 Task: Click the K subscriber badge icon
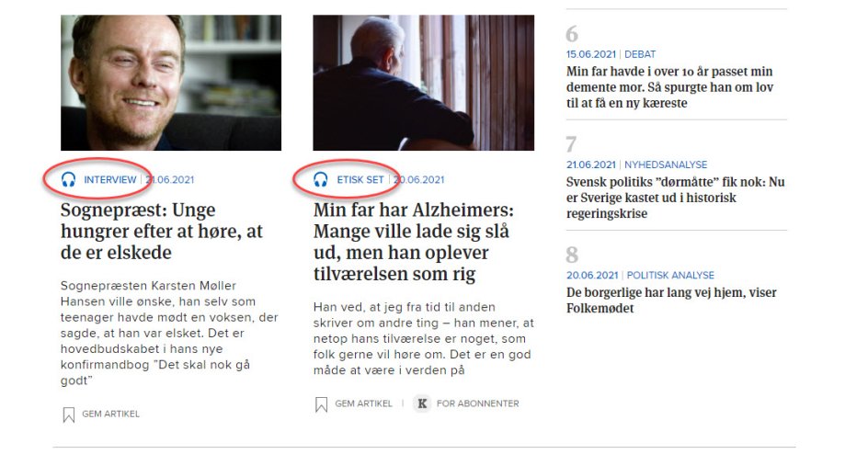(422, 403)
